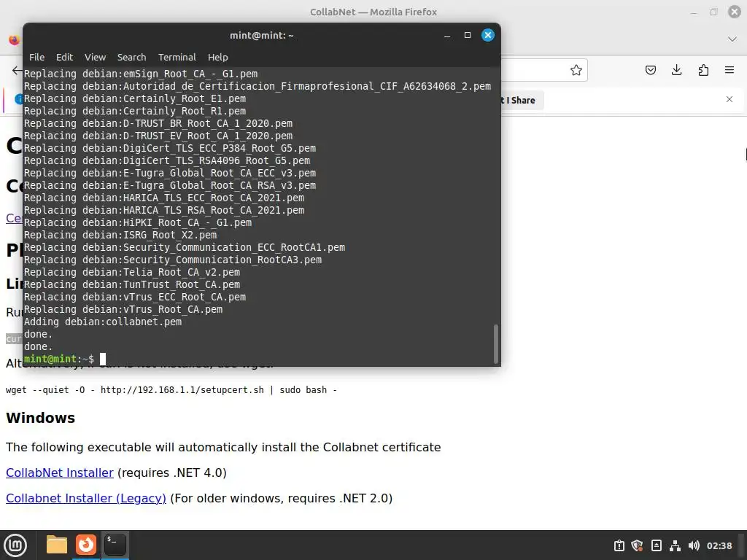Restore the Firefox window size
Image resolution: width=747 pixels, height=560 pixels.
pyautogui.click(x=713, y=12)
